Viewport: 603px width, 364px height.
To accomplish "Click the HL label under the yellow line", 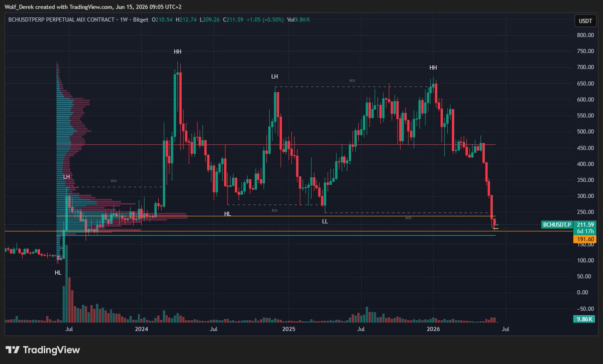I will 227,214.
